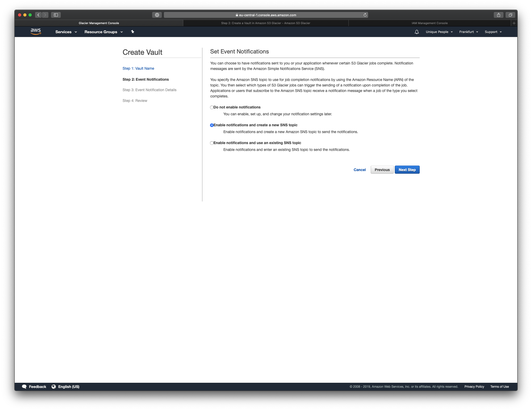Click the Safari share icon
This screenshot has width=532, height=410.
[x=498, y=15]
